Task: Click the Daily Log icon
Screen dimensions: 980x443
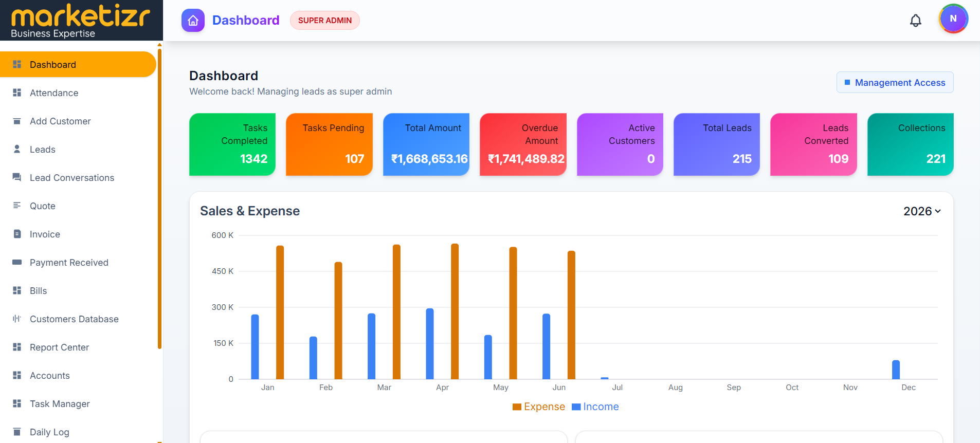Action: 17,432
